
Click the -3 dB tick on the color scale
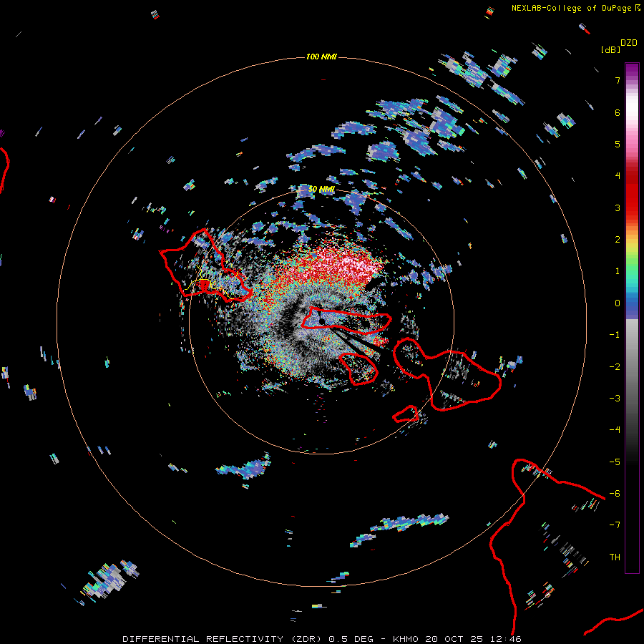[615, 399]
